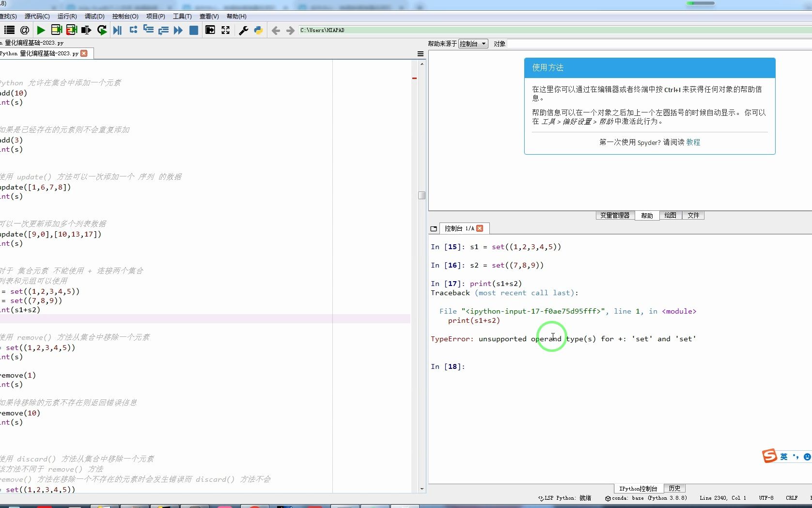Click the print(s1+s2) editor line
812x508 pixels.
pyautogui.click(x=20, y=310)
